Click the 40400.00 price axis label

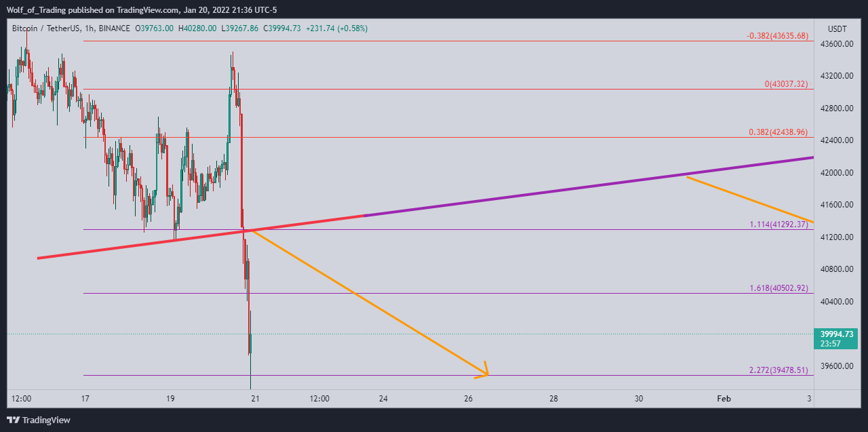[836, 302]
